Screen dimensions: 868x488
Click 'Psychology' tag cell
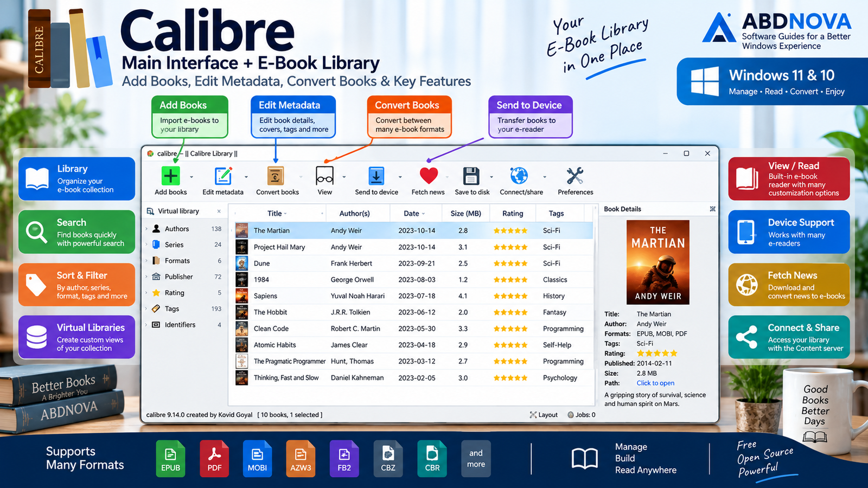560,377
